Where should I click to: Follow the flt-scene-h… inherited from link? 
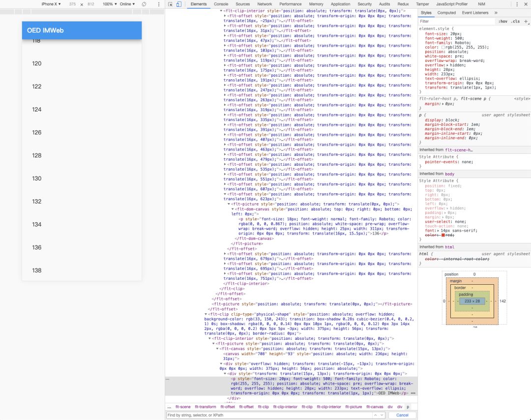tap(459, 150)
